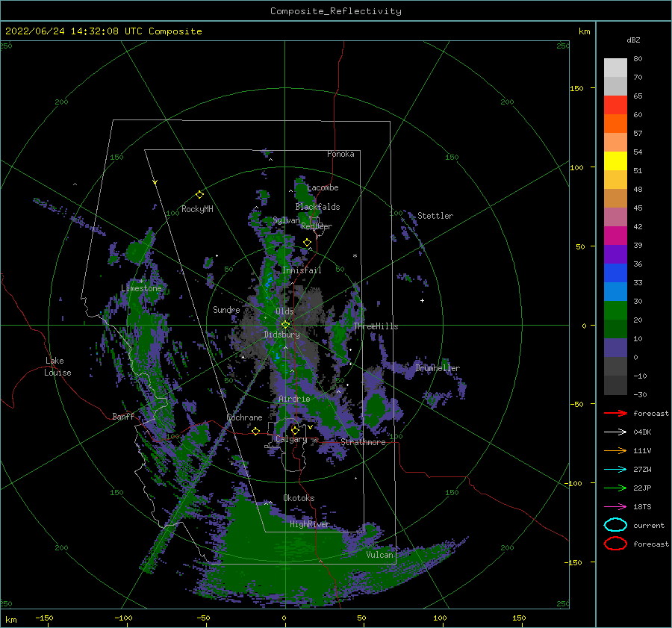The image size is (672, 628).
Task: Click the white 04DK arrow legend icon
Action: coord(615,432)
